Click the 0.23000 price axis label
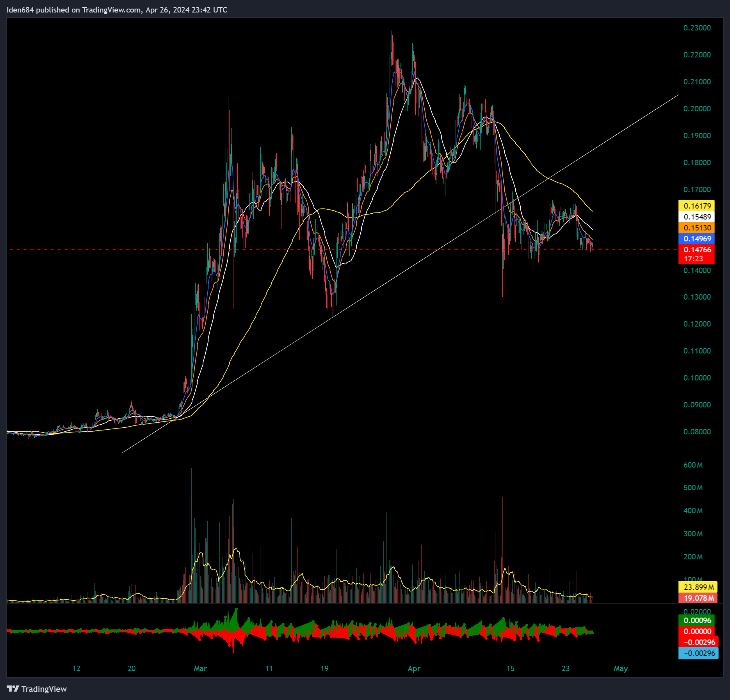The width and height of the screenshot is (730, 700). click(697, 28)
